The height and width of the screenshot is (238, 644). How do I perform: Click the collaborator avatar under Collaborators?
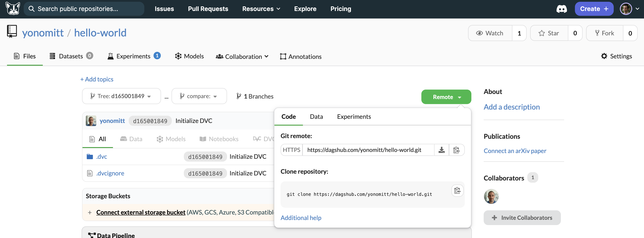tap(491, 196)
